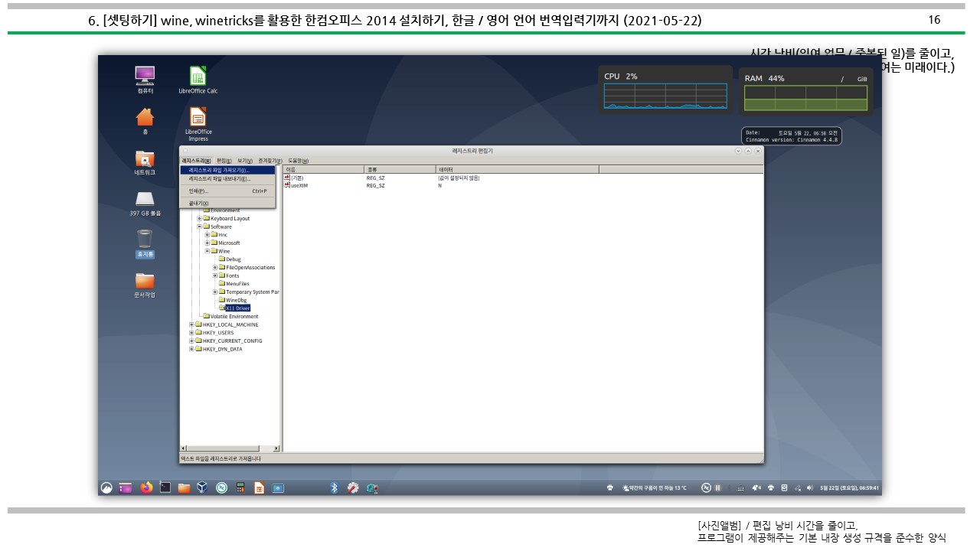Open the file manager panel icon
980x551 pixels.
(x=184, y=487)
